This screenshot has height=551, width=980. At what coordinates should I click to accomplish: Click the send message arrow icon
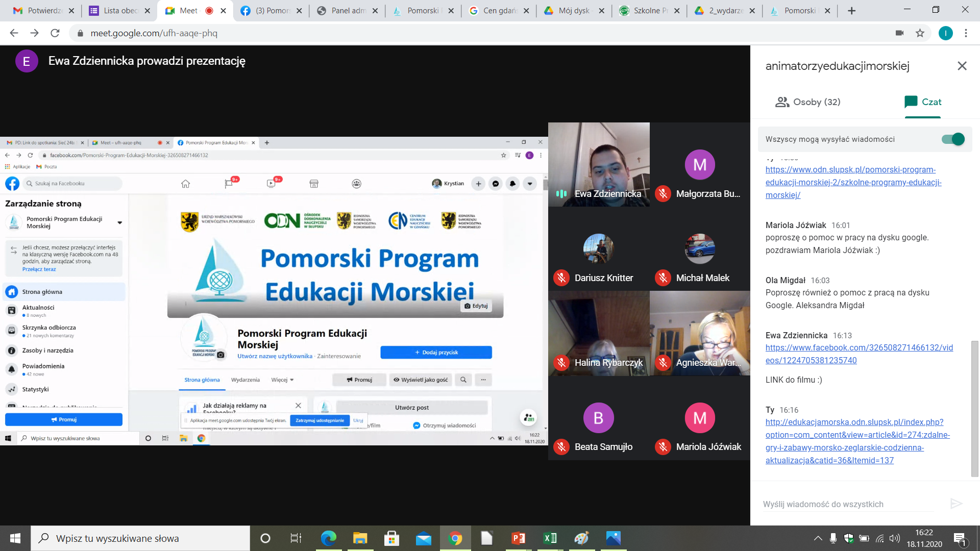pyautogui.click(x=956, y=504)
